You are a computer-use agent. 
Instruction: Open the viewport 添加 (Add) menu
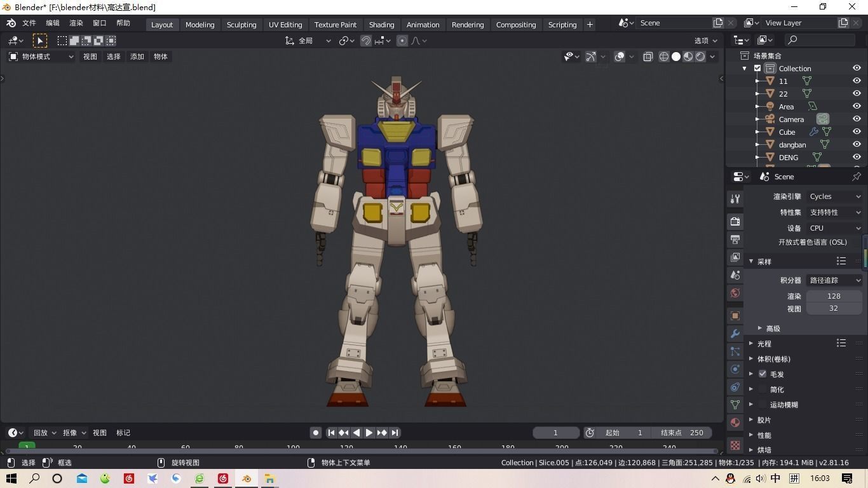pyautogui.click(x=137, y=57)
